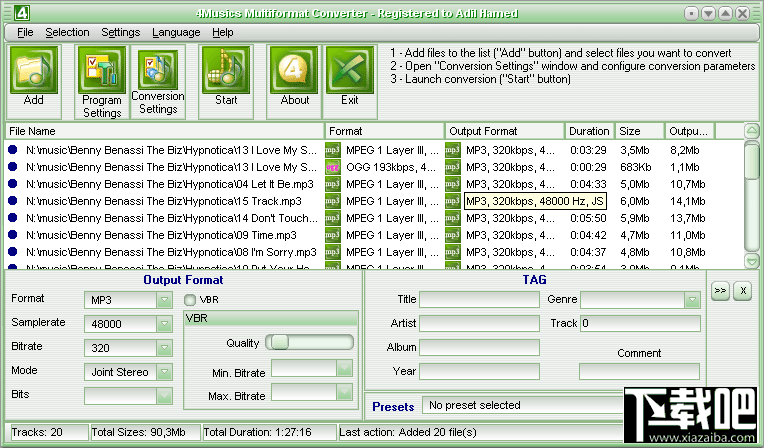764x448 pixels.
Task: Click the Artist tag input field
Action: pyautogui.click(x=479, y=324)
